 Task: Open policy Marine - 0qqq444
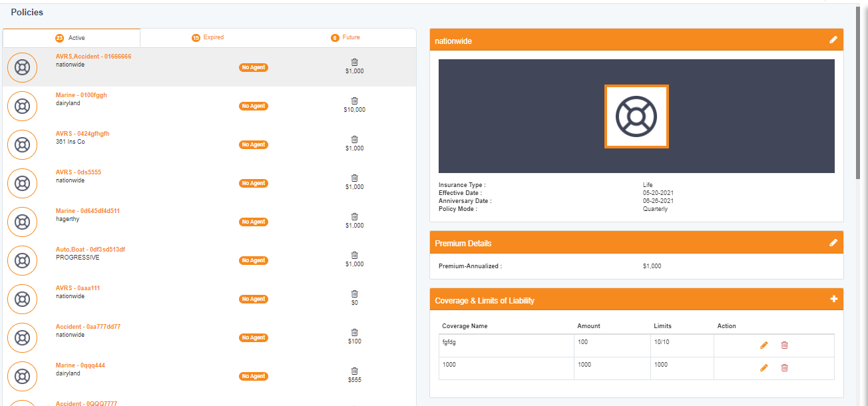[81, 365]
